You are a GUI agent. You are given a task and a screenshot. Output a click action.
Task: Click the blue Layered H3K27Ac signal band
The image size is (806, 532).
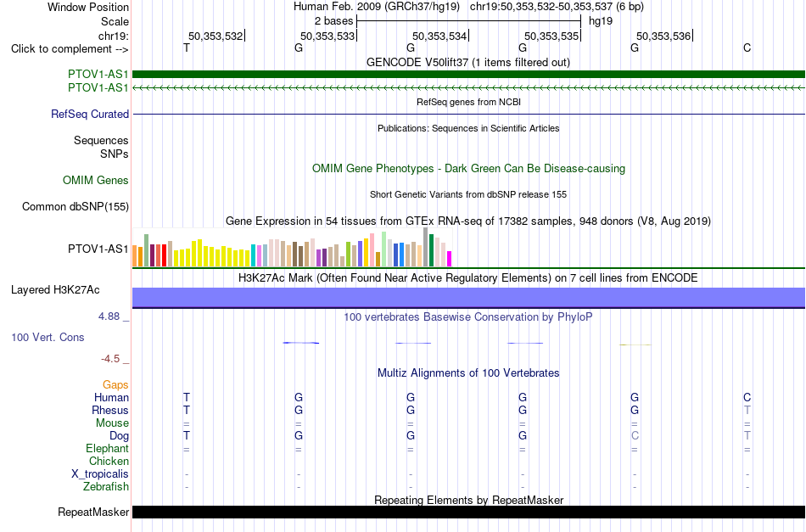click(x=468, y=298)
